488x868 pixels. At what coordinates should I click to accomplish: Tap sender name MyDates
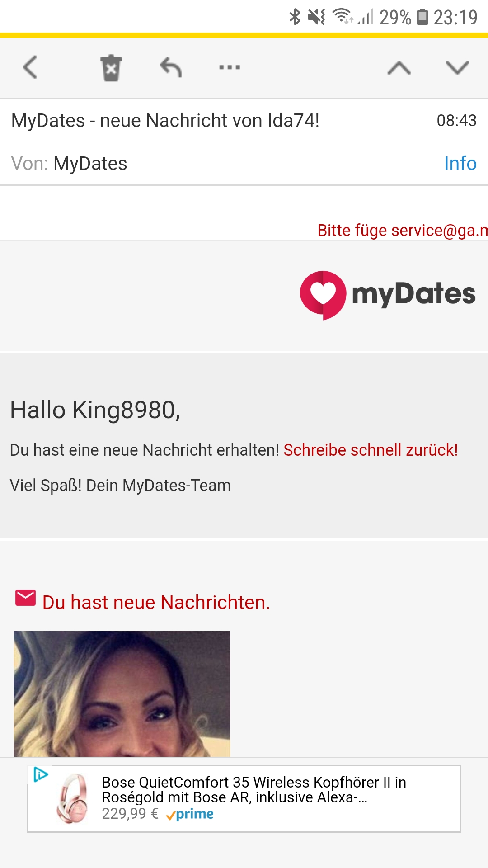[x=90, y=164]
